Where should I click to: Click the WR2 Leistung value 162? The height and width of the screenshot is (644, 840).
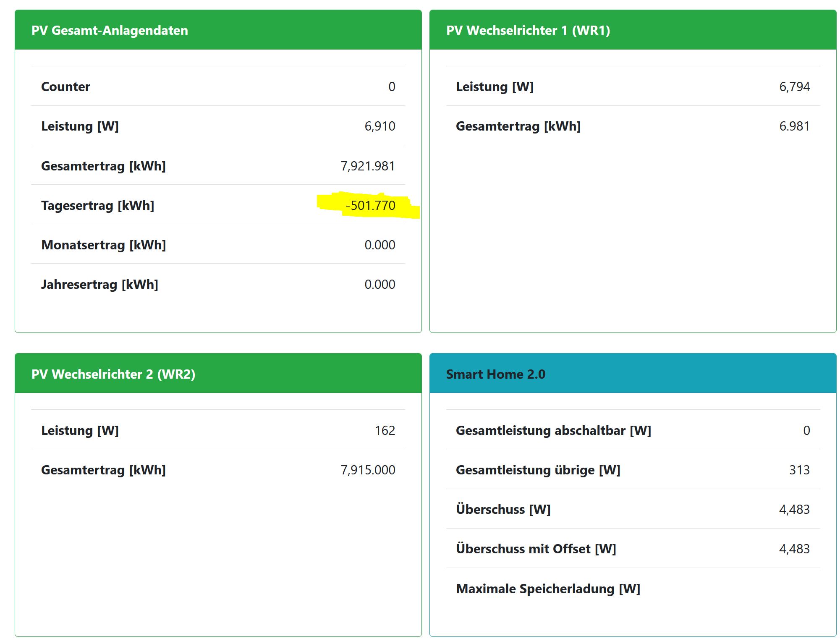385,431
